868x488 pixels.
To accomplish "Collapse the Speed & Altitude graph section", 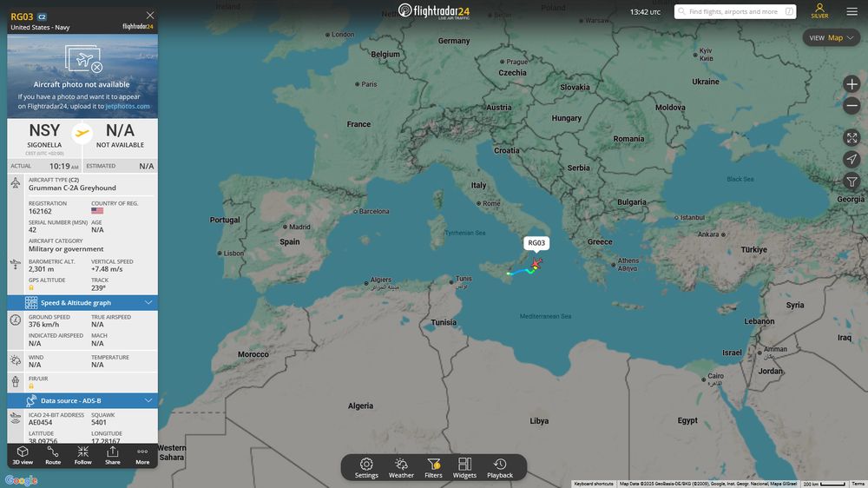I will pyautogui.click(x=82, y=302).
